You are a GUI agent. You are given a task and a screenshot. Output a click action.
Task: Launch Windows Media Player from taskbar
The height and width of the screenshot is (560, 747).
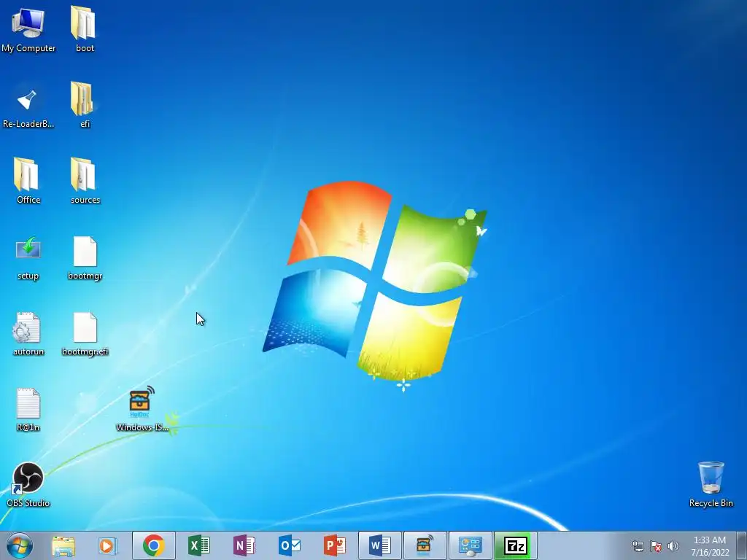tap(108, 545)
